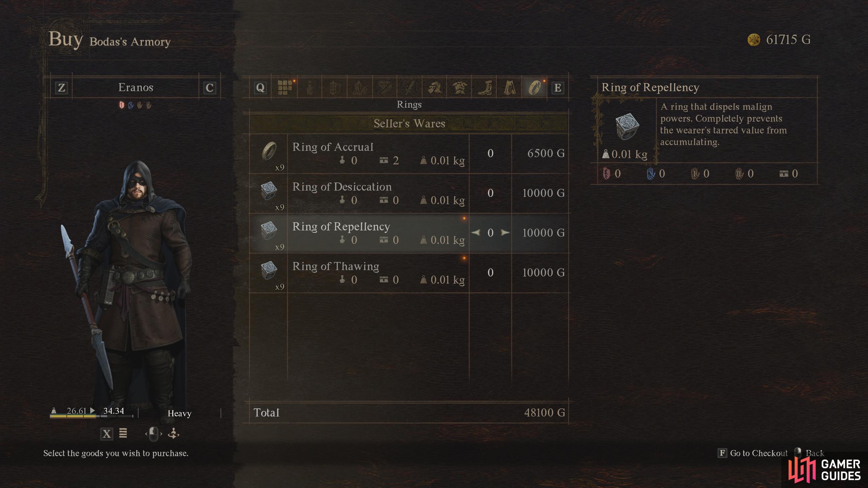Select the boots leg armor category
868x488 pixels.
tap(484, 87)
